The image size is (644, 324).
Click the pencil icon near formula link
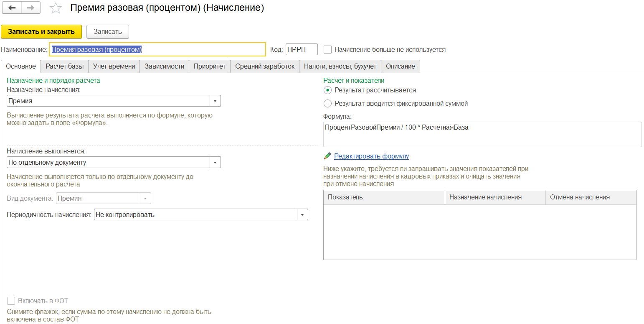click(x=327, y=156)
